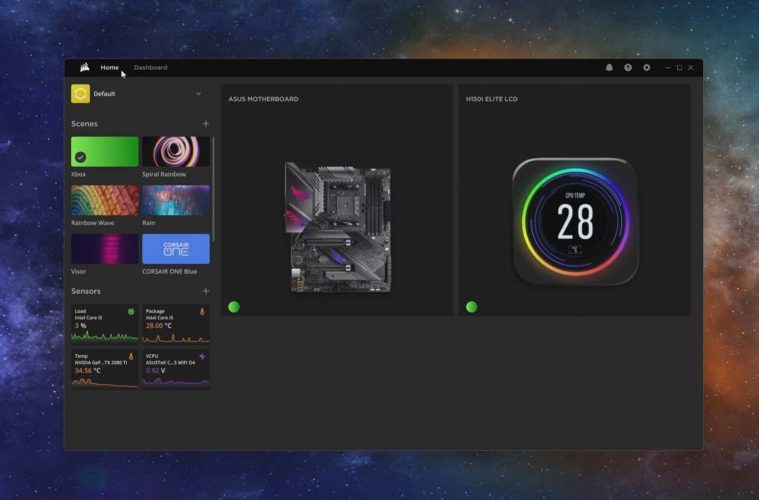Viewport: 759px width, 500px height.
Task: Click the lightning icon on VCPU sensor
Action: click(x=202, y=356)
